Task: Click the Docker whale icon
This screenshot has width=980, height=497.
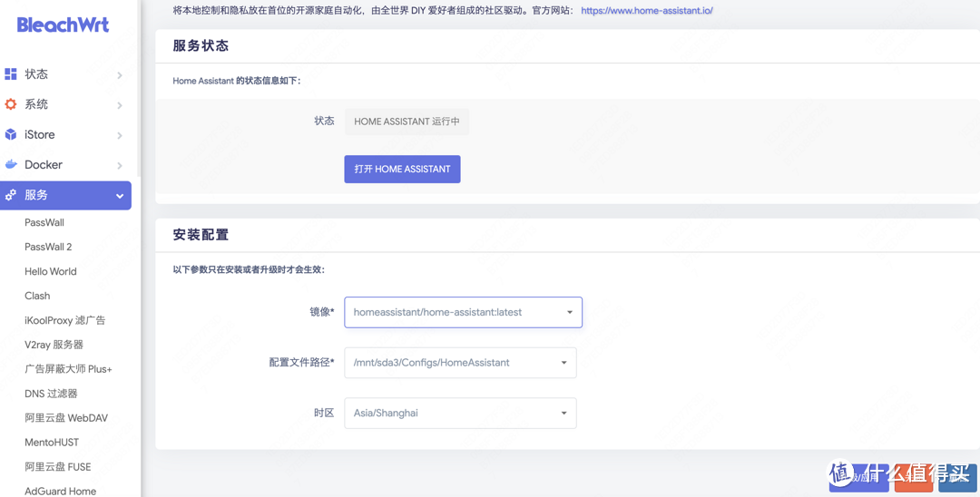Action: coord(11,165)
